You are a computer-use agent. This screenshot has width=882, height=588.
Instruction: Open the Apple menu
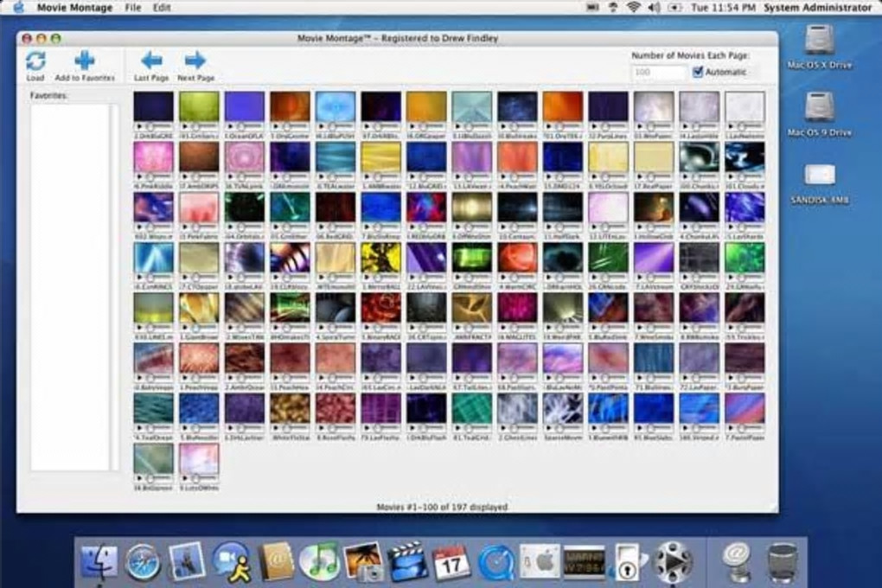coord(18,8)
